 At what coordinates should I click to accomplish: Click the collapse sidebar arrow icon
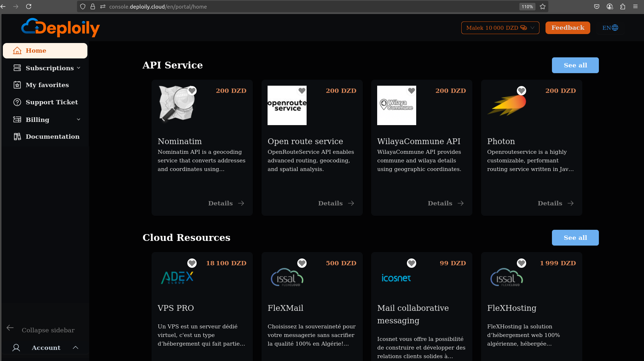click(x=10, y=328)
